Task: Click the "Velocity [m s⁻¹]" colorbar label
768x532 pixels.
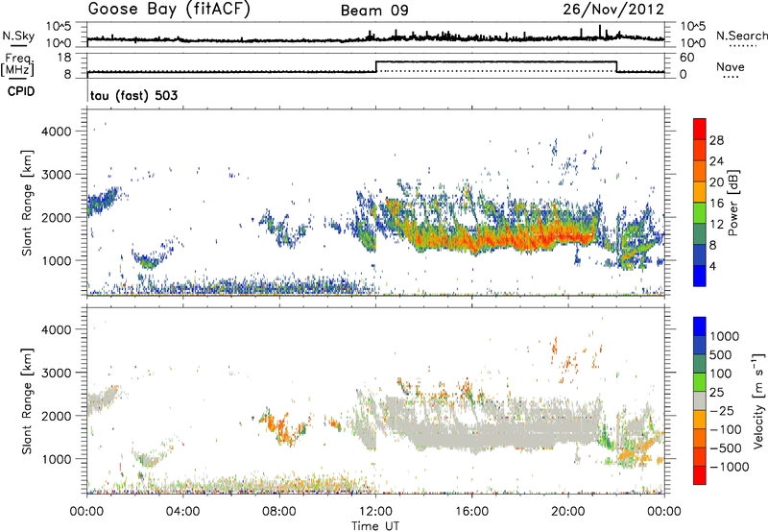Action: pos(758,400)
